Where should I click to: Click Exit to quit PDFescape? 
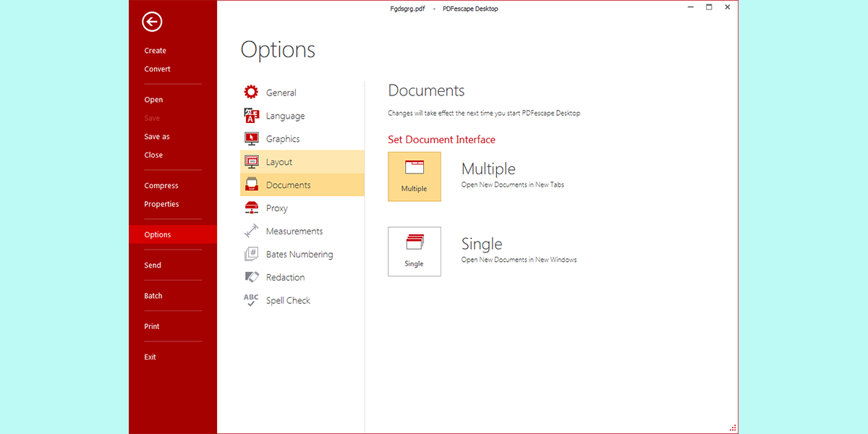pyautogui.click(x=150, y=357)
